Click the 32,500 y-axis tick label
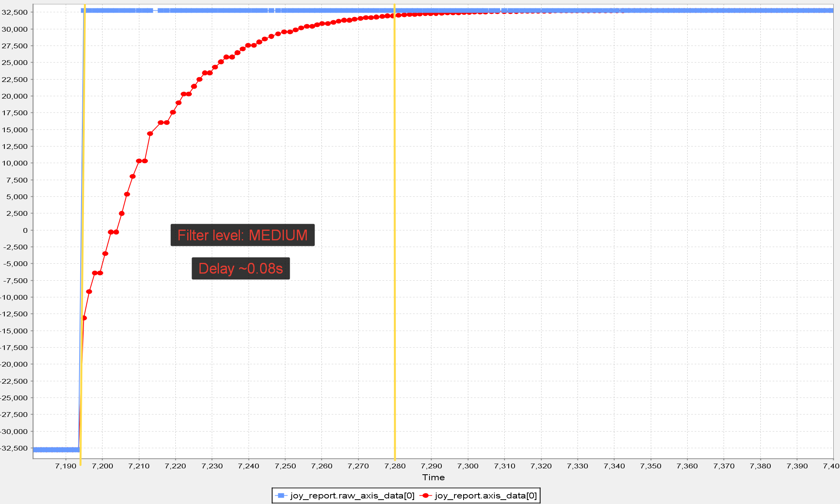 click(x=15, y=12)
